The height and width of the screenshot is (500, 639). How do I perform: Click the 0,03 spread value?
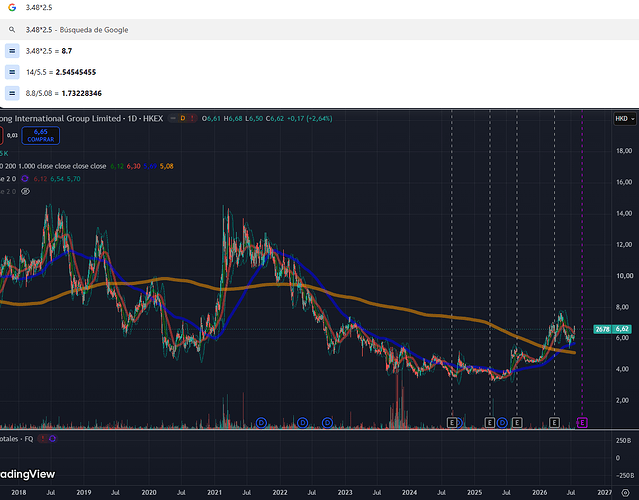point(12,135)
